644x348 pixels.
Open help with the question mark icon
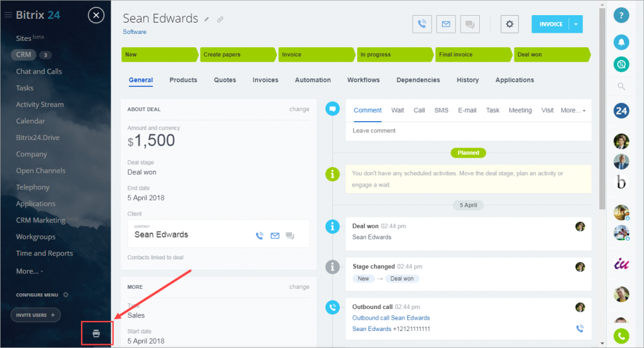[621, 16]
